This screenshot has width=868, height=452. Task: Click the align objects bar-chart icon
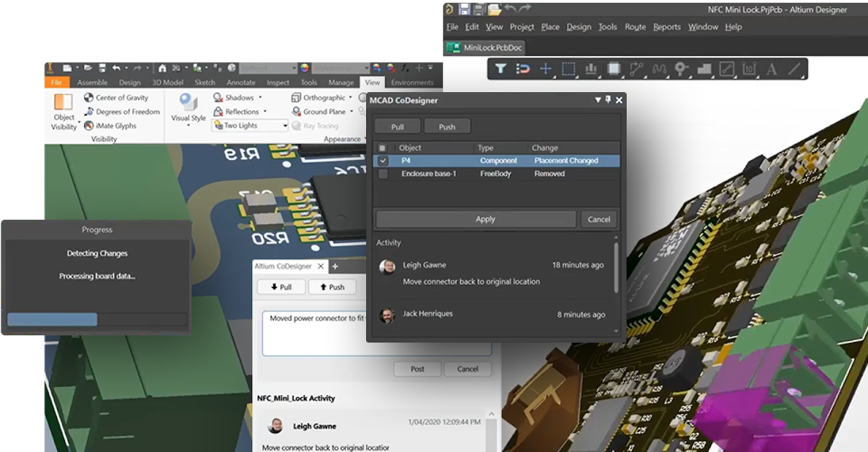[x=591, y=69]
